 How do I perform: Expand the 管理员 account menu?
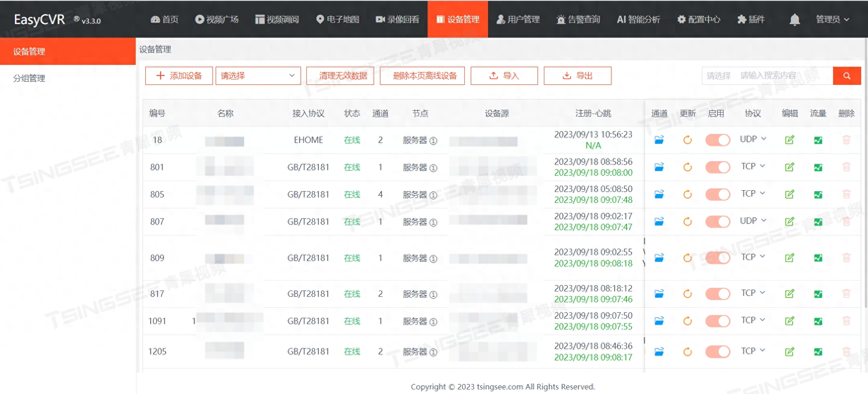[x=832, y=20]
